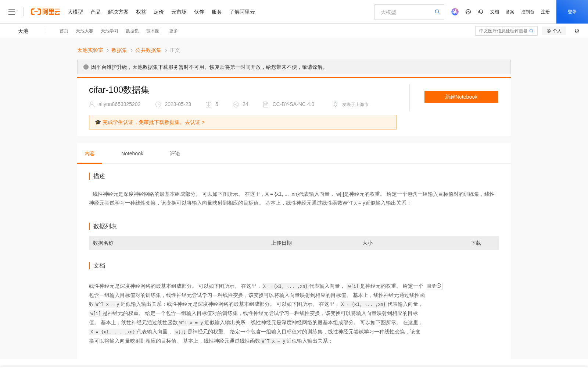The width and height of the screenshot is (588, 368).
Task: Open the 控制台 console link
Action: tap(528, 12)
